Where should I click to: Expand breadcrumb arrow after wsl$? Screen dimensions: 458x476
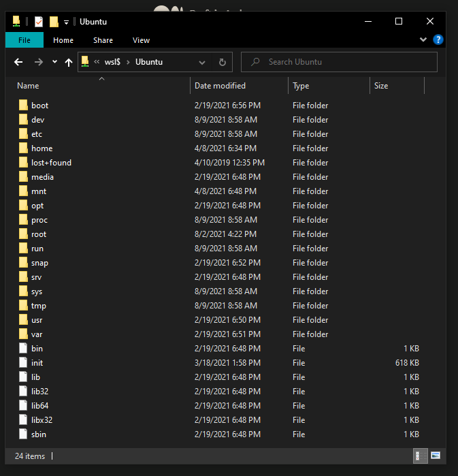pos(129,62)
